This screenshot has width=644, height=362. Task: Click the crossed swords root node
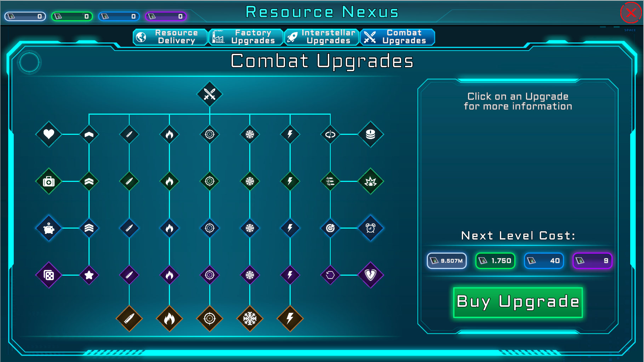pos(210,94)
